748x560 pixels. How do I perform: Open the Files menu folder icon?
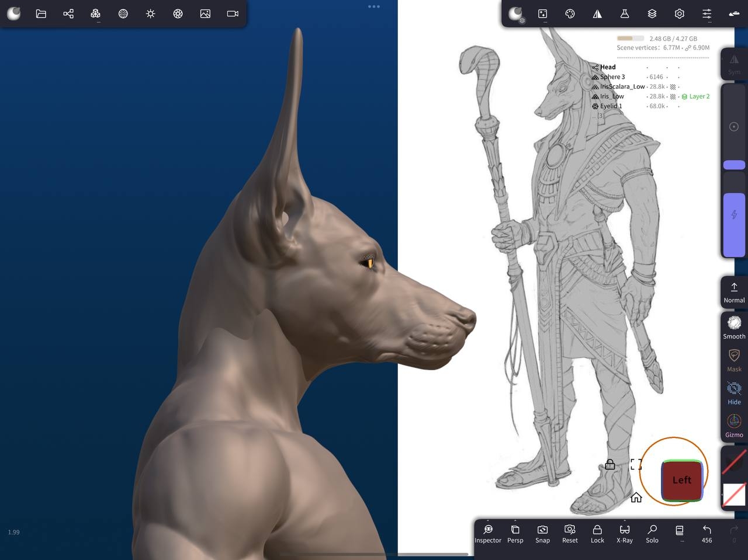pyautogui.click(x=41, y=13)
